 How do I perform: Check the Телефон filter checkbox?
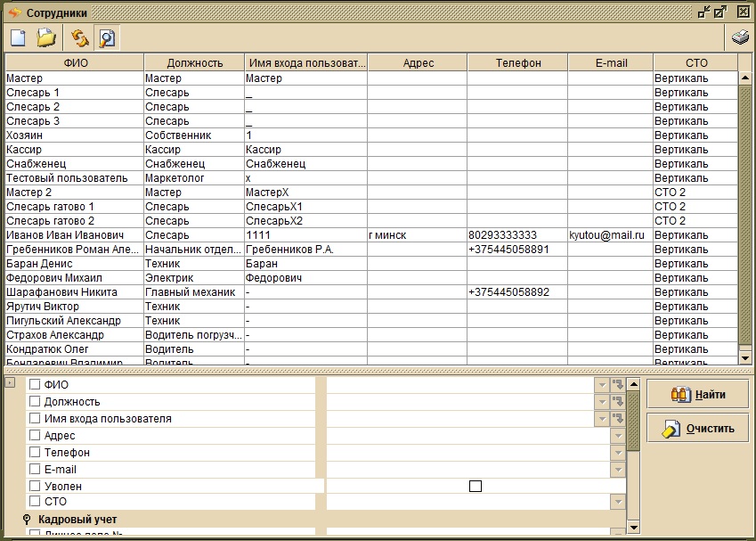pos(35,452)
